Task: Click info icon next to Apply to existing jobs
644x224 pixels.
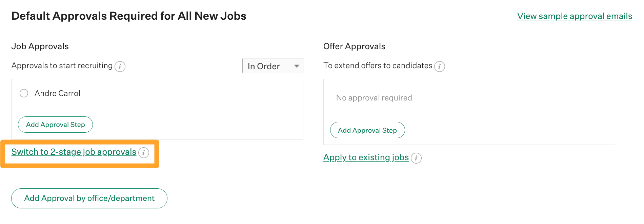Action: point(416,158)
